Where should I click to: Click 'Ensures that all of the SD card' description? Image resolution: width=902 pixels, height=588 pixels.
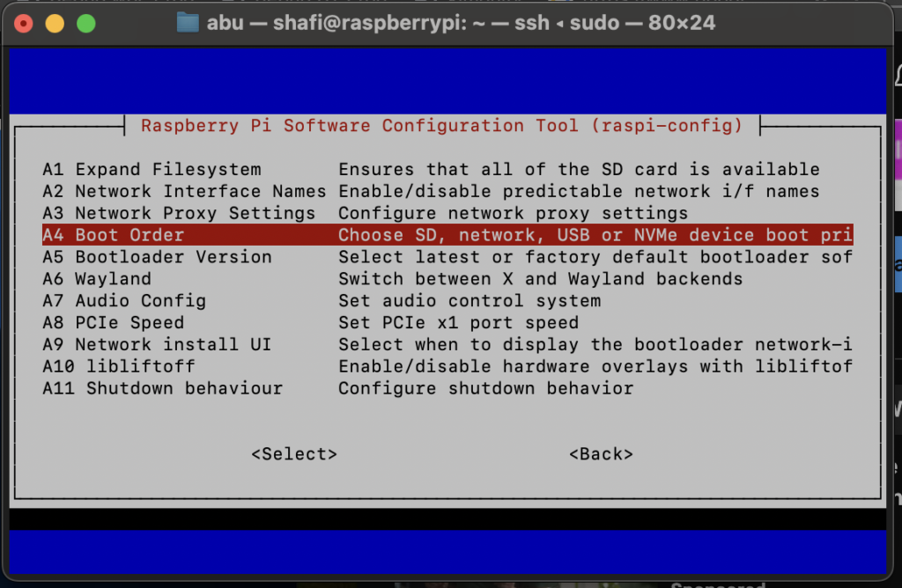[579, 170]
